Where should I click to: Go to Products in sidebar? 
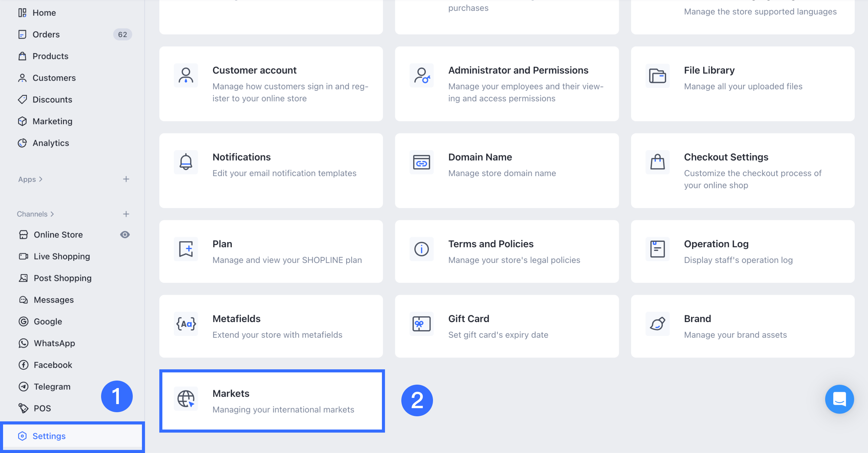tap(50, 56)
